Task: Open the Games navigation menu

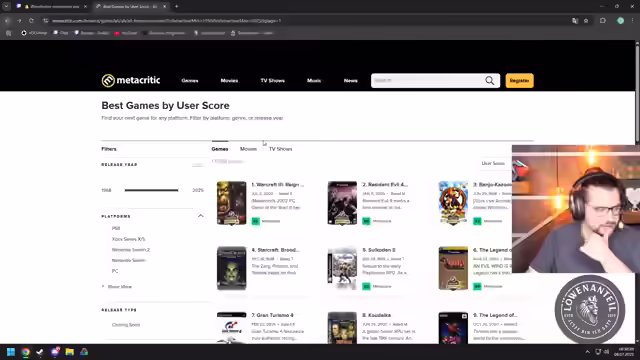Action: [190, 81]
